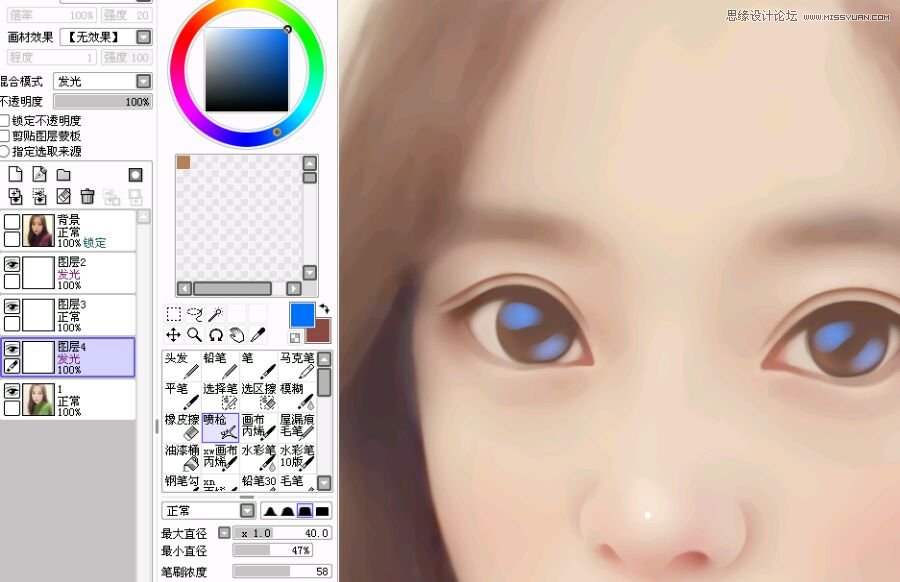Image resolution: width=900 pixels, height=582 pixels.
Task: Adjust the 笔刷浓度 slider
Action: click(x=282, y=572)
